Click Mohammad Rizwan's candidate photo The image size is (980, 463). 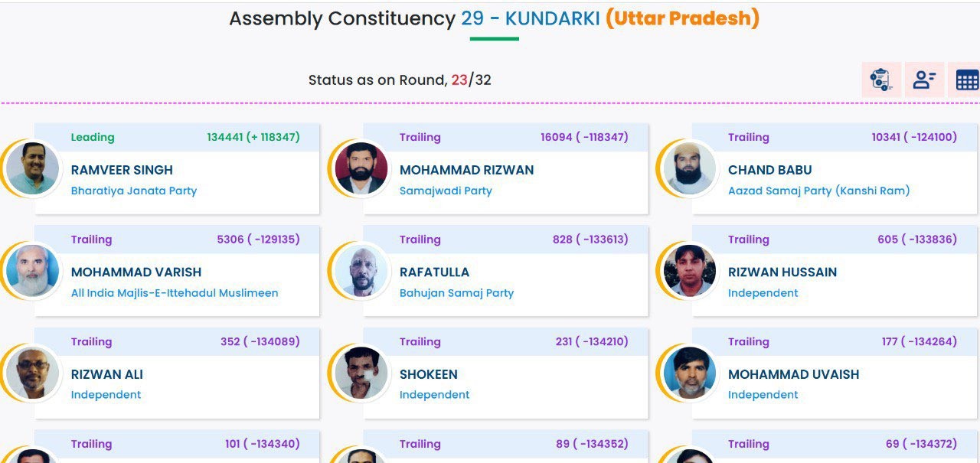click(x=361, y=168)
